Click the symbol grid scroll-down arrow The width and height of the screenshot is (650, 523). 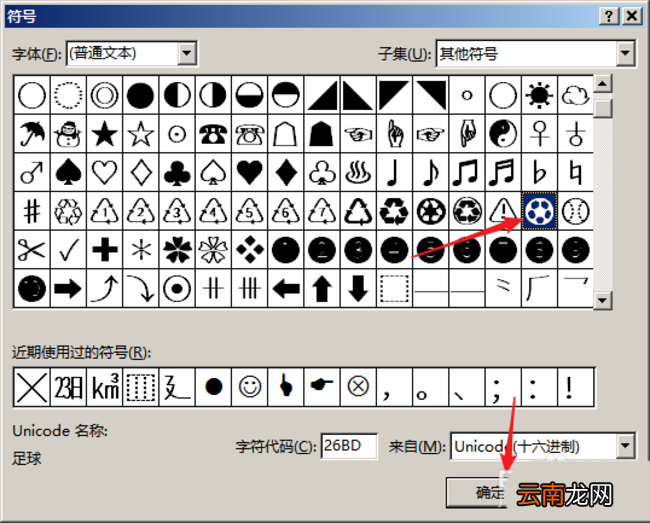pyautogui.click(x=603, y=300)
